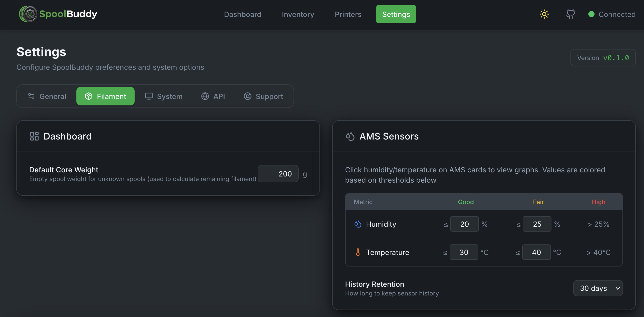644x317 pixels.
Task: Toggle light theme with the sun icon
Action: point(544,14)
